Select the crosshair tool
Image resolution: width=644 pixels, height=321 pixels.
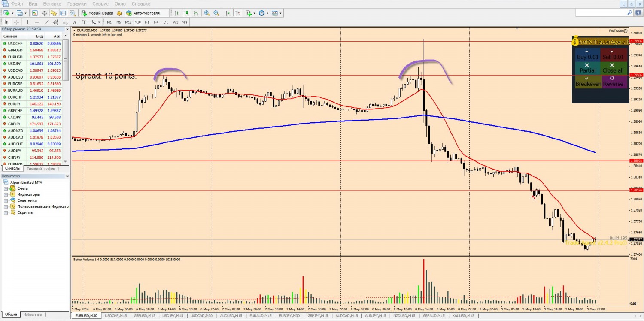tap(16, 22)
